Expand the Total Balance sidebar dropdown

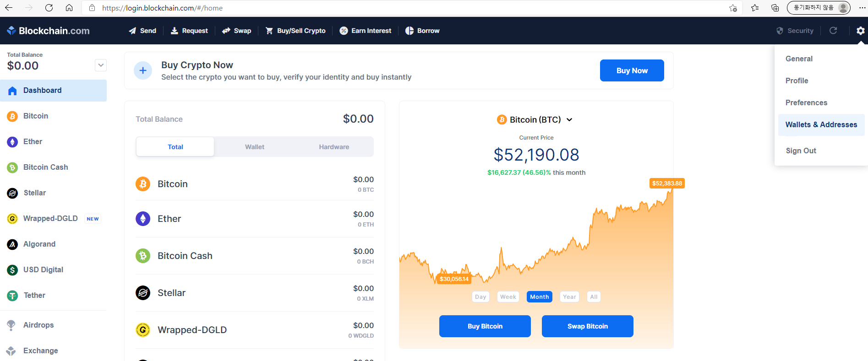coord(101,65)
